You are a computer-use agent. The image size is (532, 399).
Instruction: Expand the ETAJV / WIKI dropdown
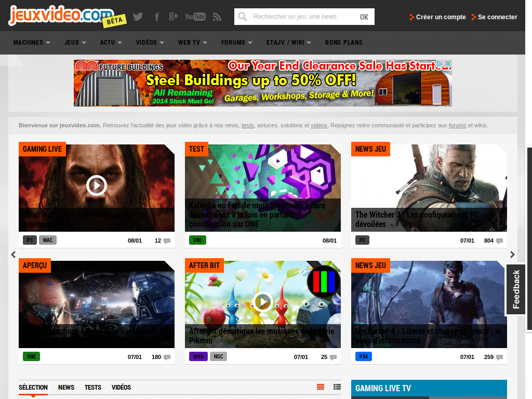[x=289, y=43]
